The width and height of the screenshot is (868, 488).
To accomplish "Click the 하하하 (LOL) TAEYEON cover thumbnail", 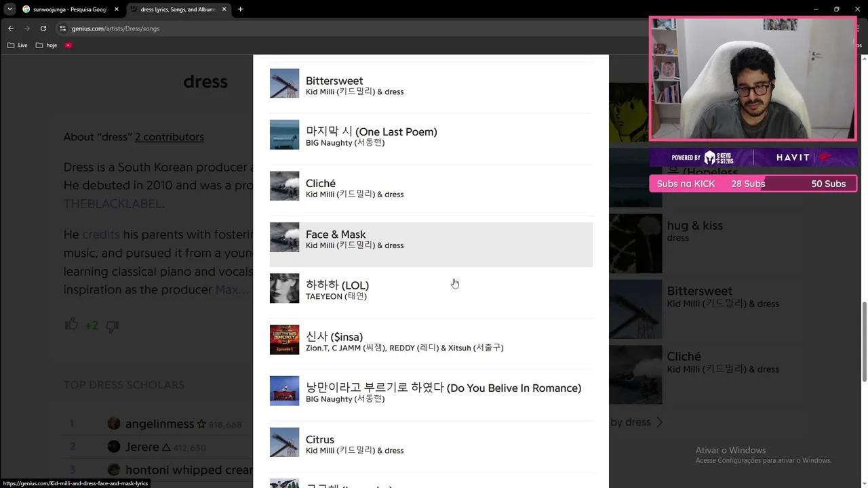I will pyautogui.click(x=284, y=288).
